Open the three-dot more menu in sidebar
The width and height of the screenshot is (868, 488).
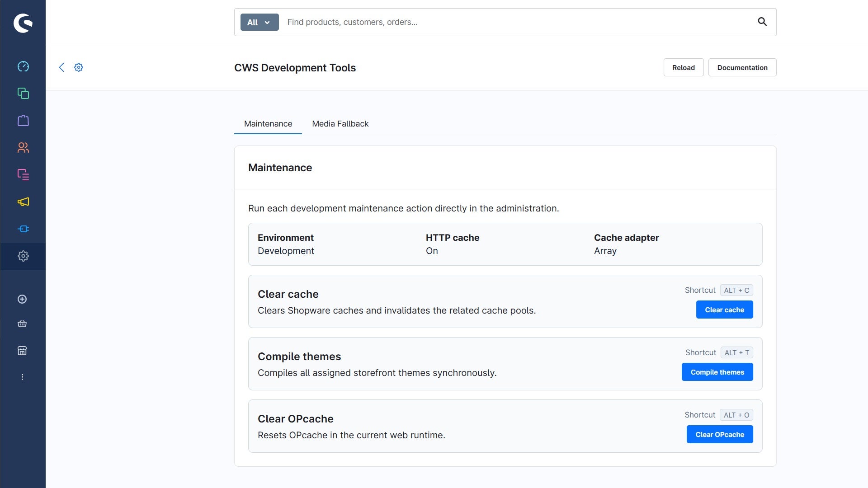[22, 377]
